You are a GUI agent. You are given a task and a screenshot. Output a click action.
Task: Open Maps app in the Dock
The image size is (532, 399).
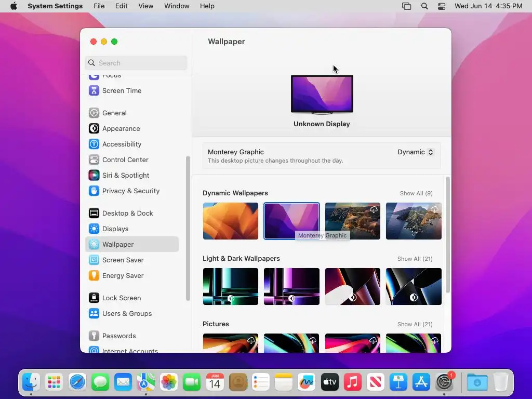(146, 382)
